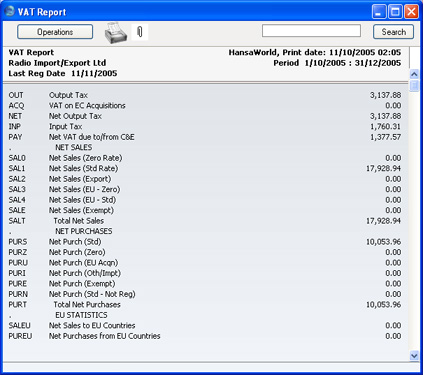Click the Output Tax row label
Viewport: 423px width, 375px height.
pyautogui.click(x=68, y=95)
